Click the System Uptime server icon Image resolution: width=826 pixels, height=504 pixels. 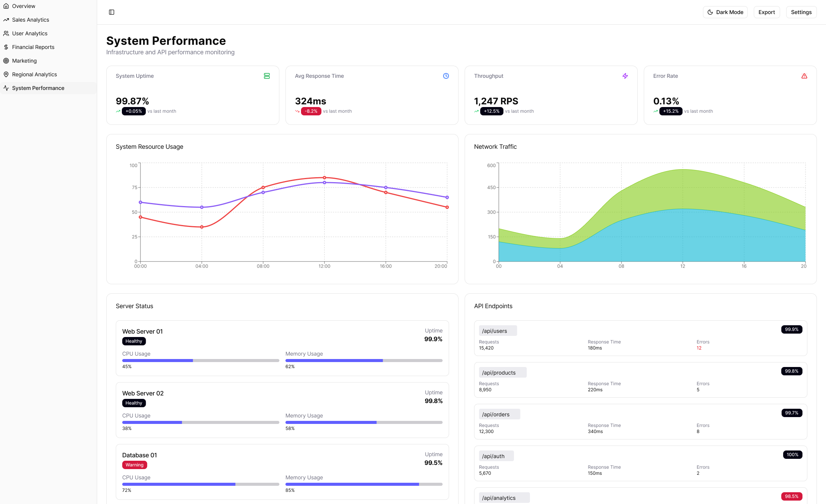(x=267, y=76)
